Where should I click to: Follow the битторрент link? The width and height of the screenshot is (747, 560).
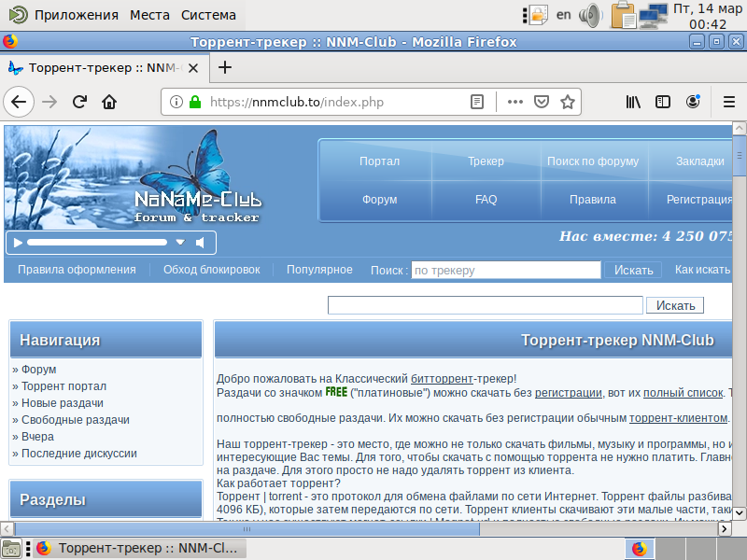[442, 379]
